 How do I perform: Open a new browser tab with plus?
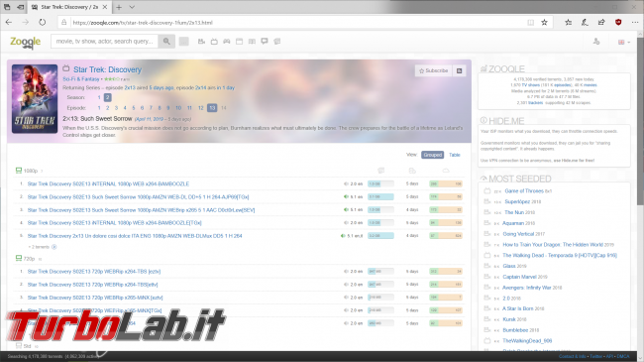click(x=119, y=7)
